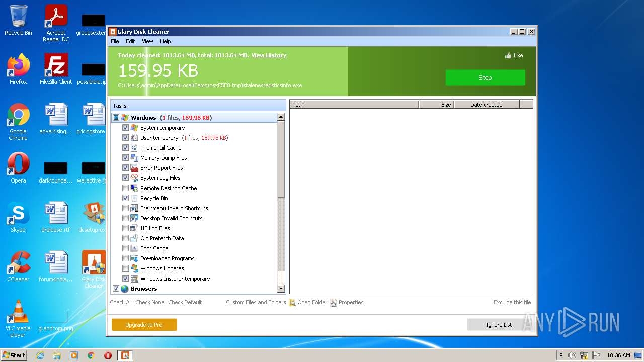Open Skype desktop shortcut
The height and width of the screenshot is (362, 644).
(x=18, y=217)
